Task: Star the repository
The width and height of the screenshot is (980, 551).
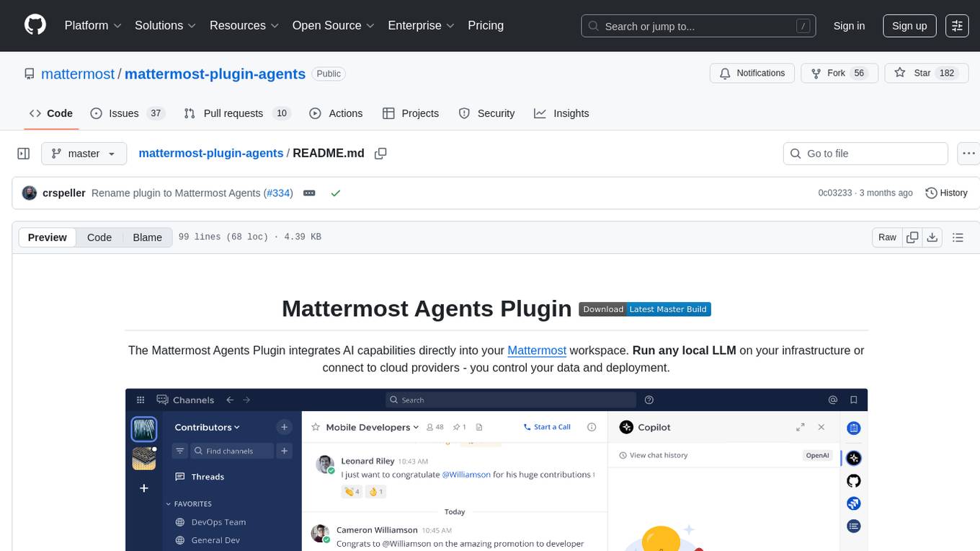Action: point(925,74)
